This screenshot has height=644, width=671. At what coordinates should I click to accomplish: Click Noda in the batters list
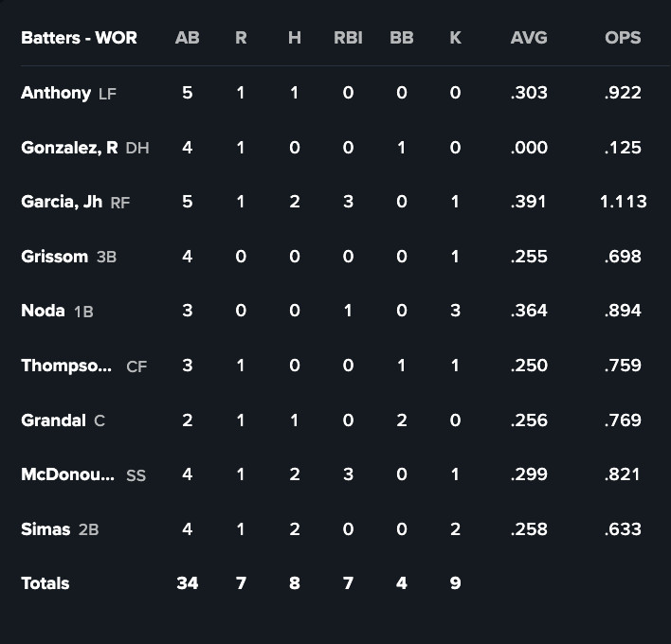43,311
